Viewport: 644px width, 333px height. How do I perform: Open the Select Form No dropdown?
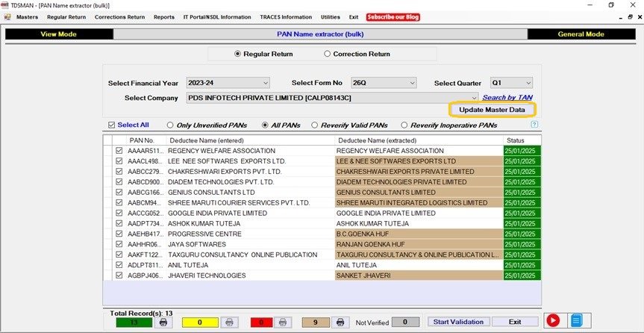(x=384, y=83)
